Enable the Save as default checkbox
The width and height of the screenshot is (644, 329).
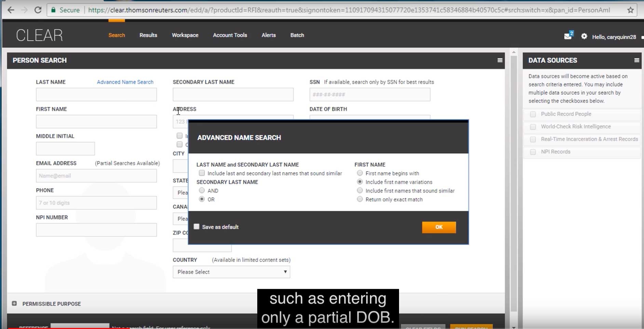point(197,227)
